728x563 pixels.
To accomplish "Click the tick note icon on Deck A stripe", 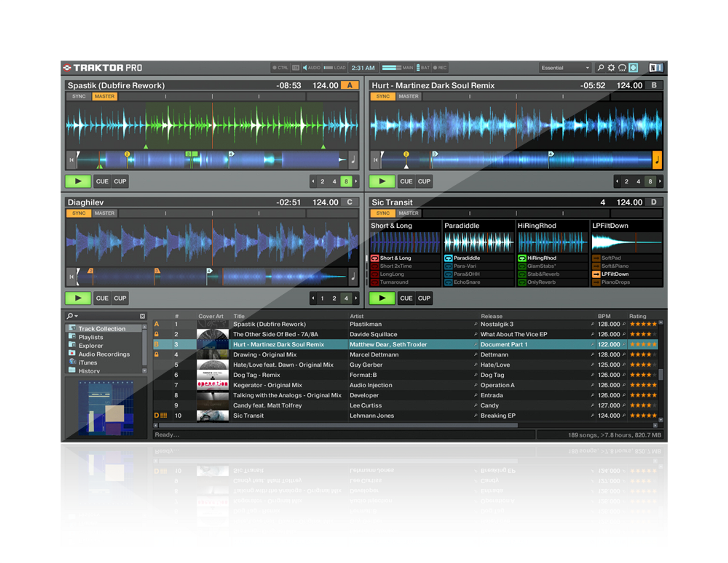I will (x=353, y=160).
